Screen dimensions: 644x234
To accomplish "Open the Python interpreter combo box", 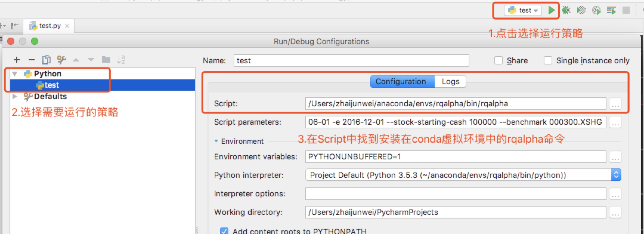I will tap(463, 175).
